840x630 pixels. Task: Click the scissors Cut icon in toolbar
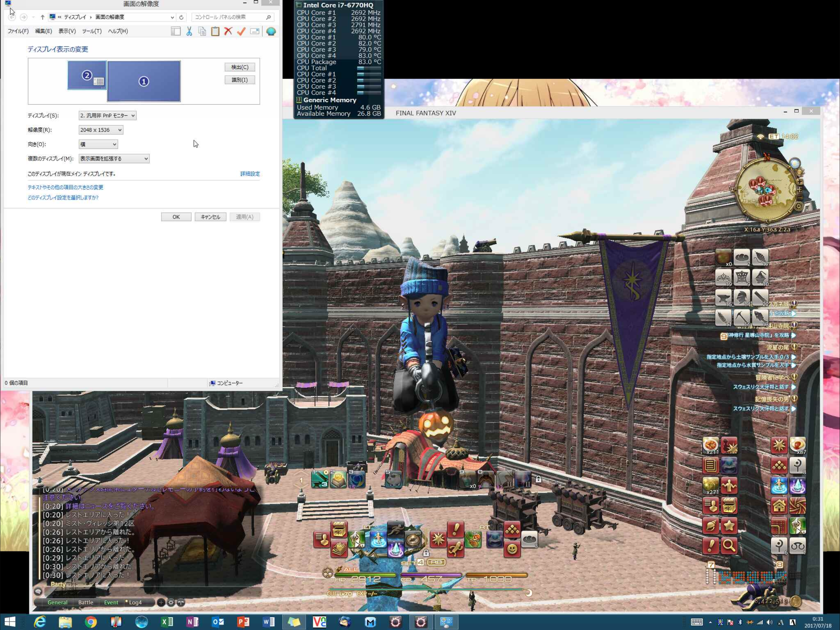[x=189, y=31]
